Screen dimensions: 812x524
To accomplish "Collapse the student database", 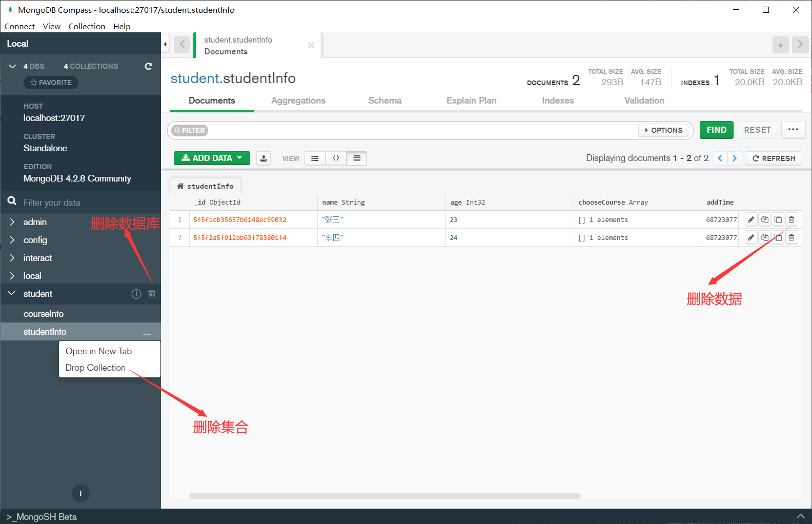I will [12, 294].
